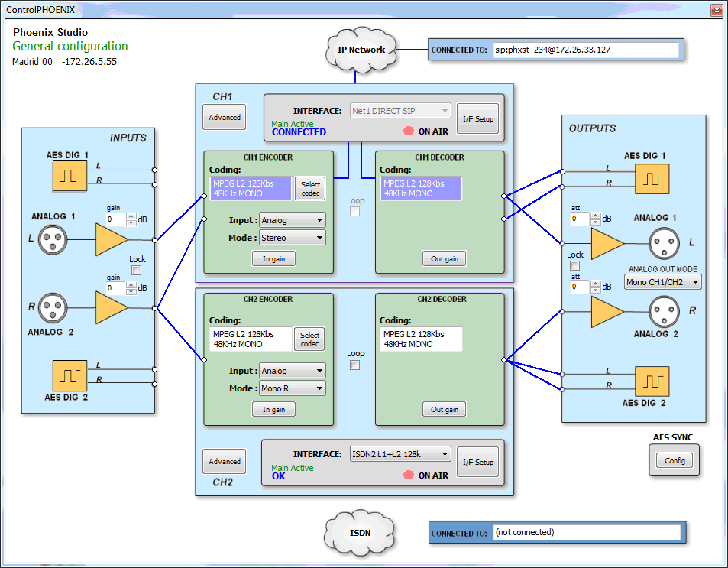Click the ISDN cloud icon
This screenshot has width=728, height=568.
tap(359, 533)
